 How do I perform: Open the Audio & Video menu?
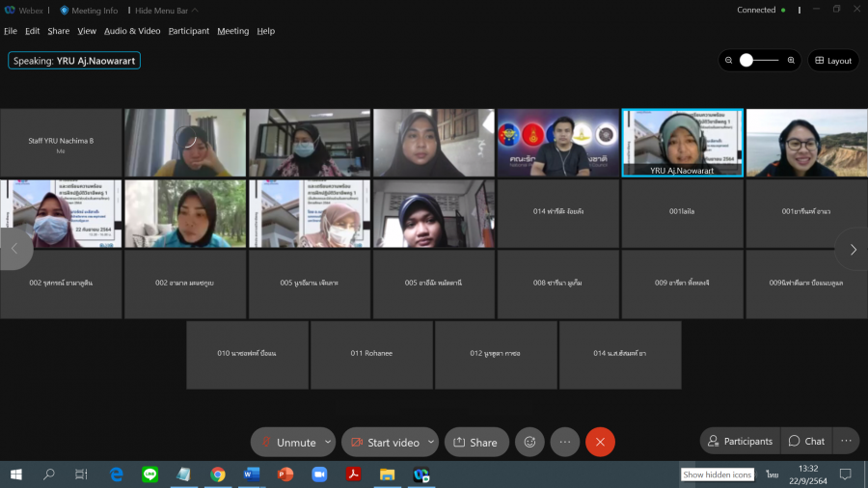click(x=132, y=31)
